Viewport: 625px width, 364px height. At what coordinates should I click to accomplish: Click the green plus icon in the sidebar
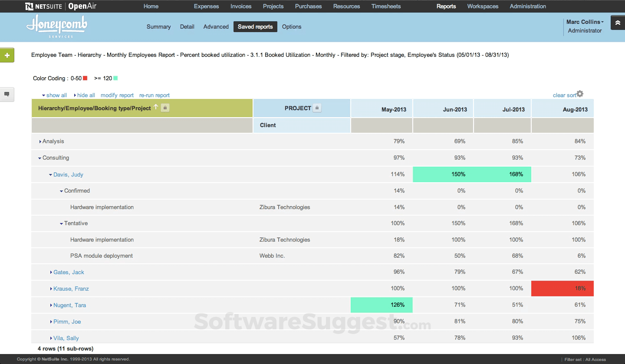pos(7,55)
